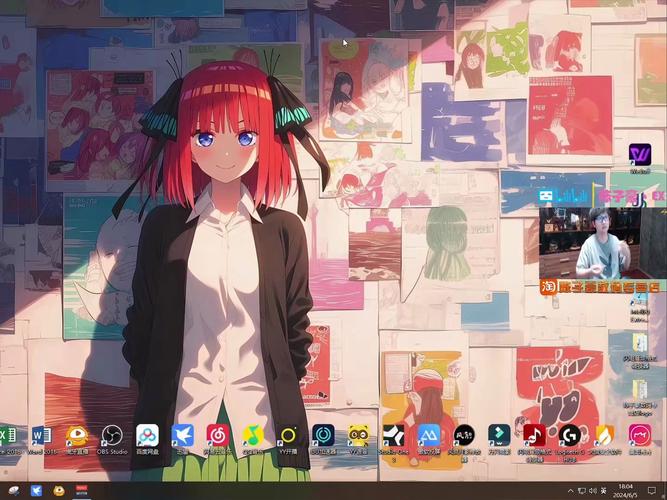Launch Studio One desktop shortcut
This screenshot has width=667, height=500.
click(x=393, y=436)
